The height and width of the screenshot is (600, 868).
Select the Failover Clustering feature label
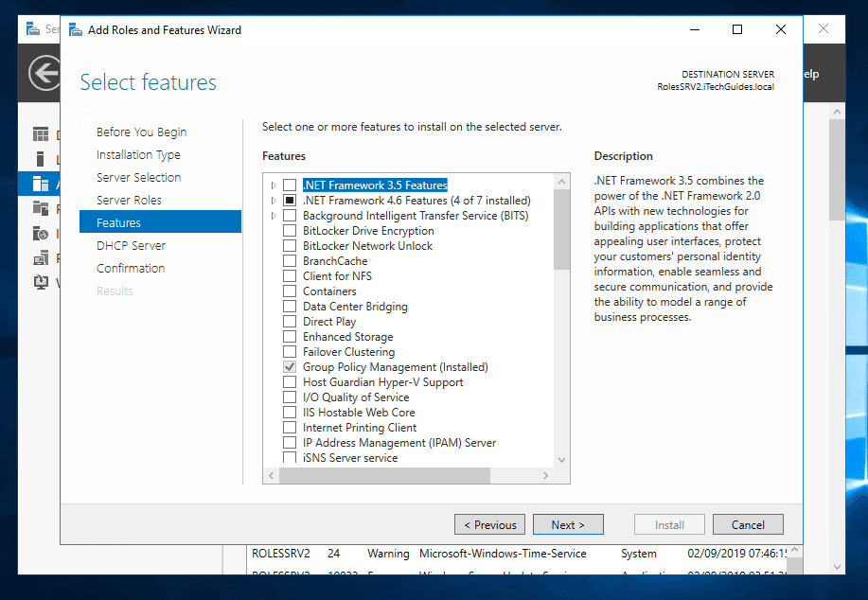point(348,351)
